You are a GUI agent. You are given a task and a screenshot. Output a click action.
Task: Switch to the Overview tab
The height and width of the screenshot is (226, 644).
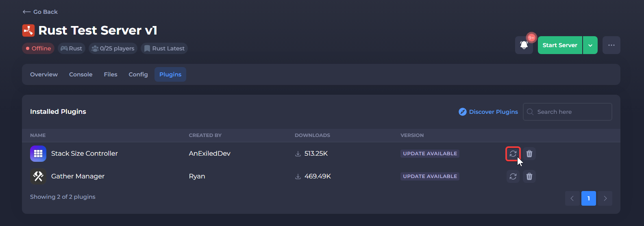click(x=44, y=74)
